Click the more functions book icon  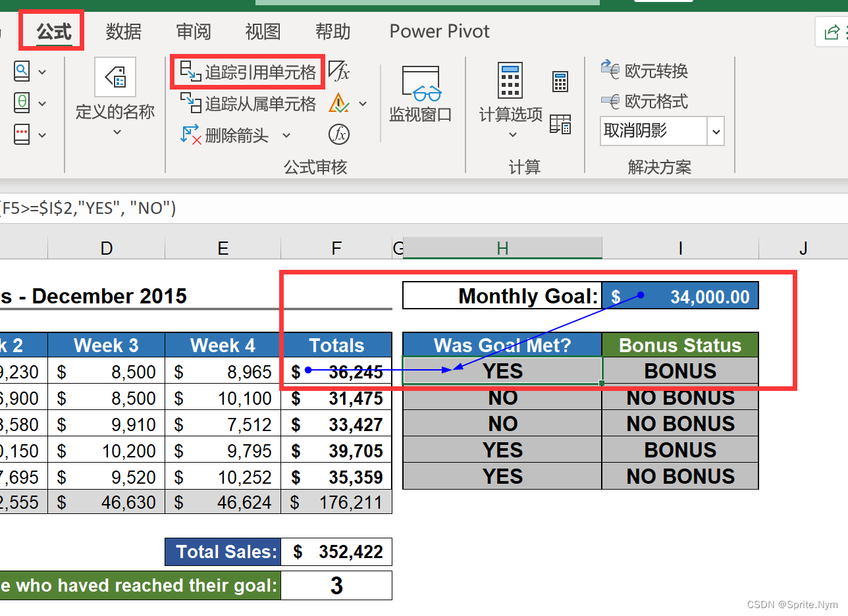[22, 134]
